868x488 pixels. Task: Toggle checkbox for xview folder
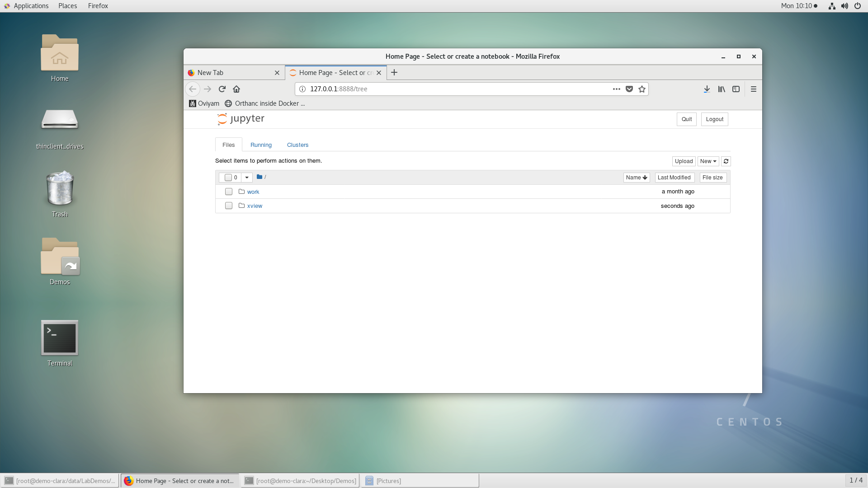(x=228, y=206)
